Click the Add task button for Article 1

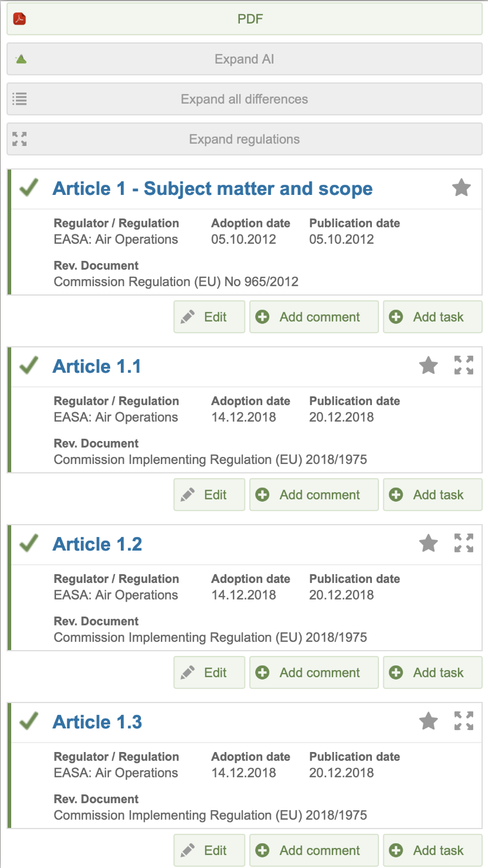click(433, 316)
